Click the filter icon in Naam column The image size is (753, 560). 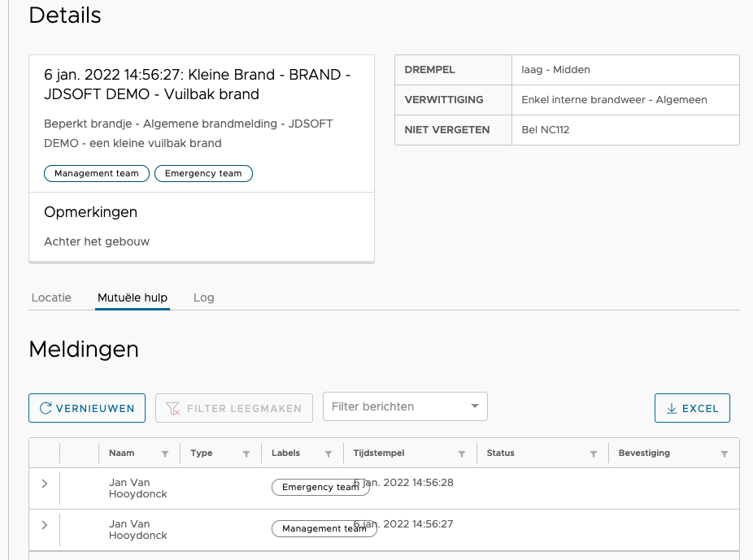coord(165,454)
